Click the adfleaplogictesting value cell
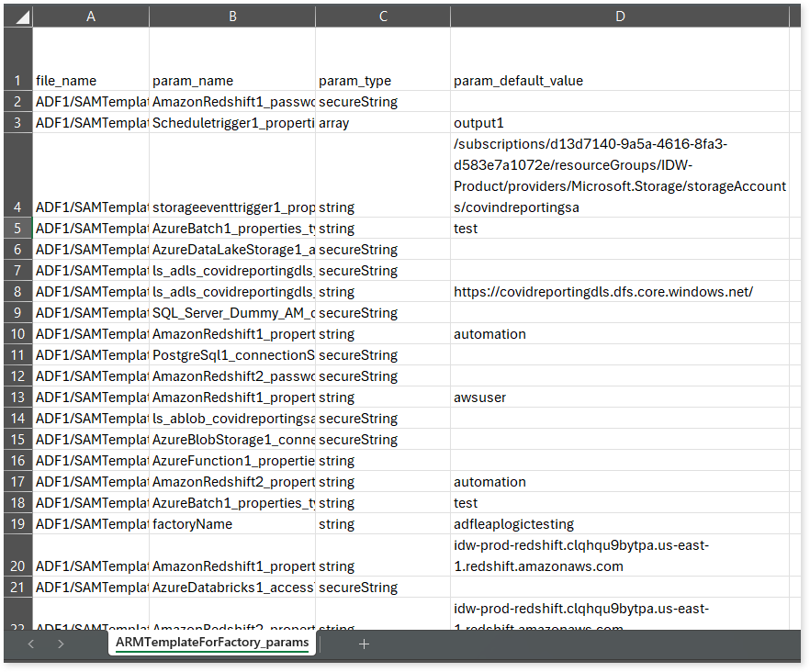 pos(620,524)
